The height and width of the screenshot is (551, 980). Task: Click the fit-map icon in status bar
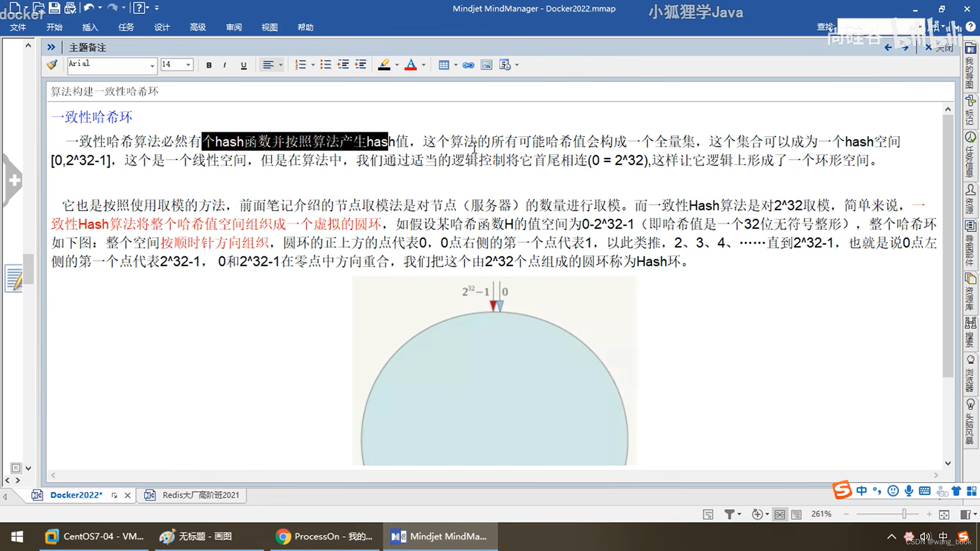[779, 514]
